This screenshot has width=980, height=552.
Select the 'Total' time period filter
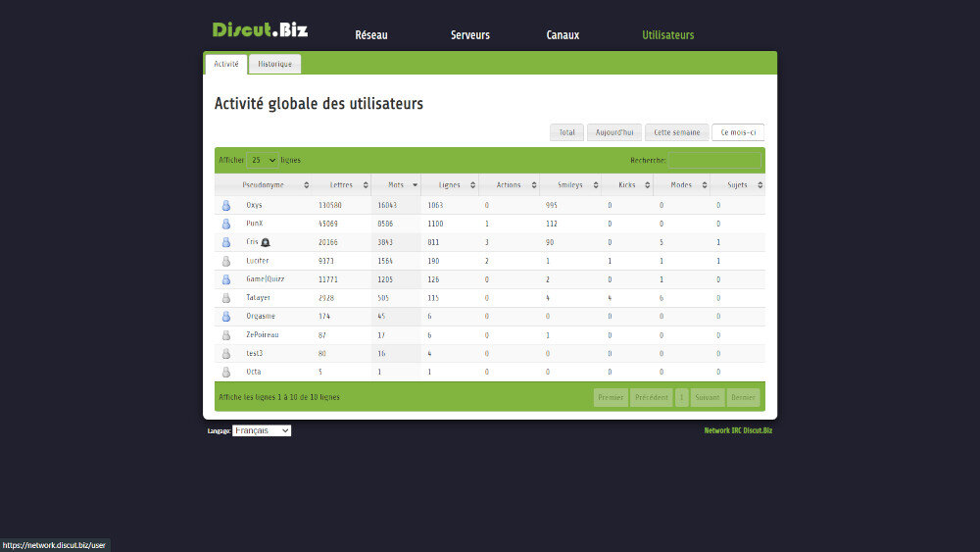click(x=566, y=132)
